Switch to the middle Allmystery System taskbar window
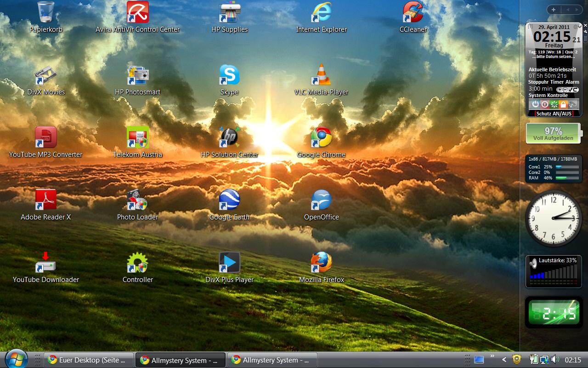588x368 pixels. (181, 360)
